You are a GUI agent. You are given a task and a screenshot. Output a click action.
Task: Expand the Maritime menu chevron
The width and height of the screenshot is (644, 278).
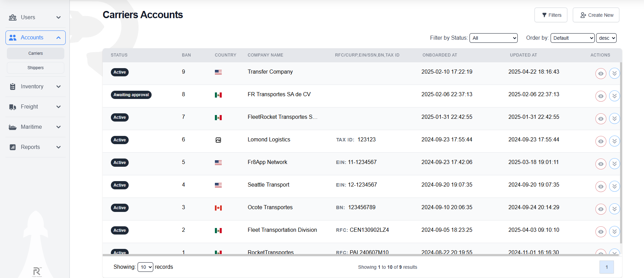coord(59,127)
